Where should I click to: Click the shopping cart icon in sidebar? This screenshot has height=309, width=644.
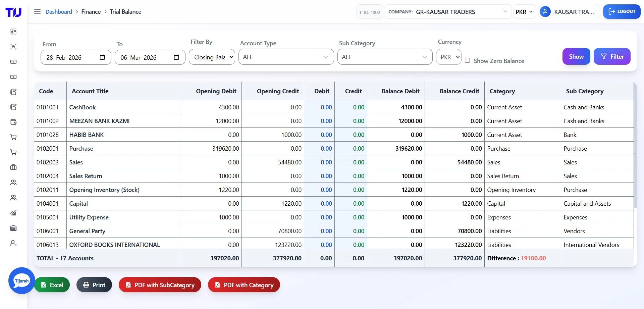point(13,137)
